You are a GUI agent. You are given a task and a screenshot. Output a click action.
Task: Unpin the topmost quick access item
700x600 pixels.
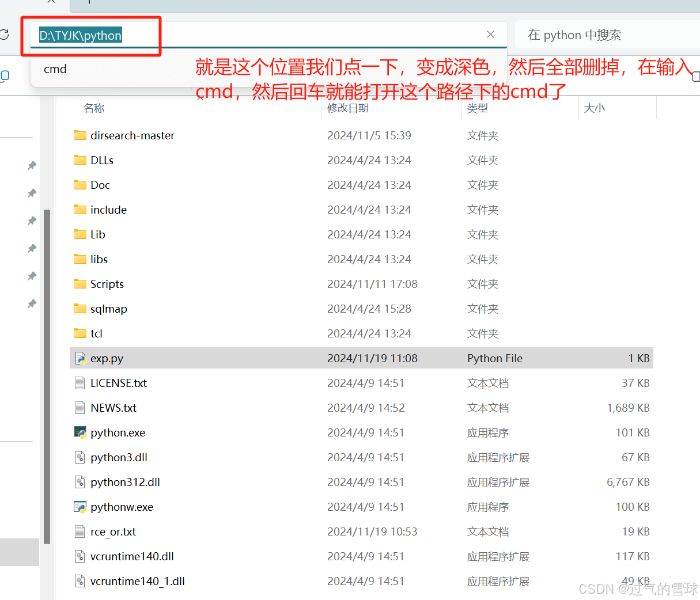[32, 165]
